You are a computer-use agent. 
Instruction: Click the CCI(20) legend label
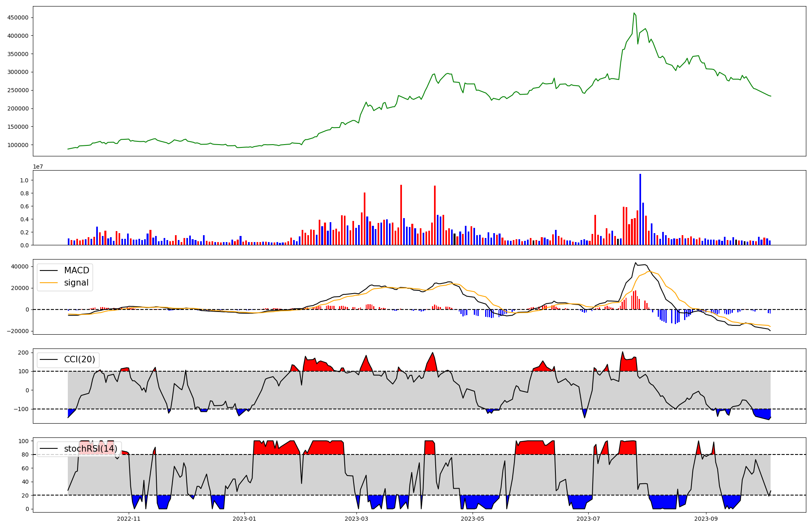[x=80, y=359]
